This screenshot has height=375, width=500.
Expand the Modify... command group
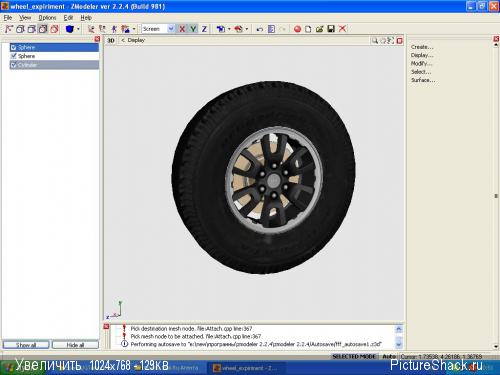point(421,63)
